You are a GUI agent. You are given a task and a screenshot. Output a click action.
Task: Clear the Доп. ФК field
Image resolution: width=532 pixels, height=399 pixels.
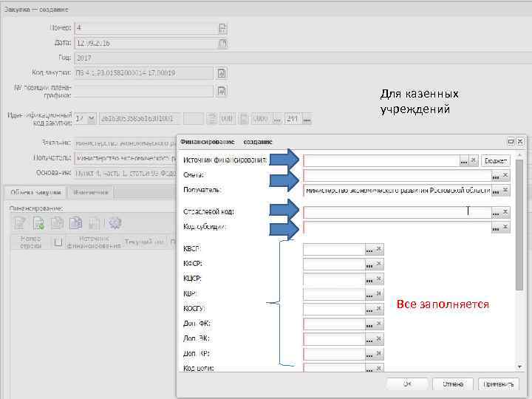point(379,324)
